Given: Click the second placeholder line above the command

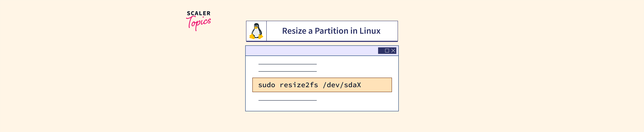Looking at the screenshot, I should [287, 71].
